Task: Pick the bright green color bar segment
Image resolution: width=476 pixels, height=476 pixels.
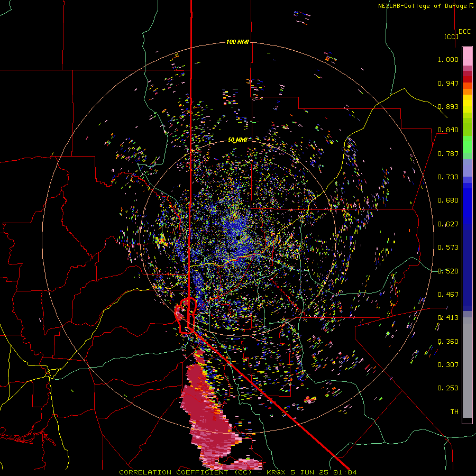Action: click(x=467, y=144)
